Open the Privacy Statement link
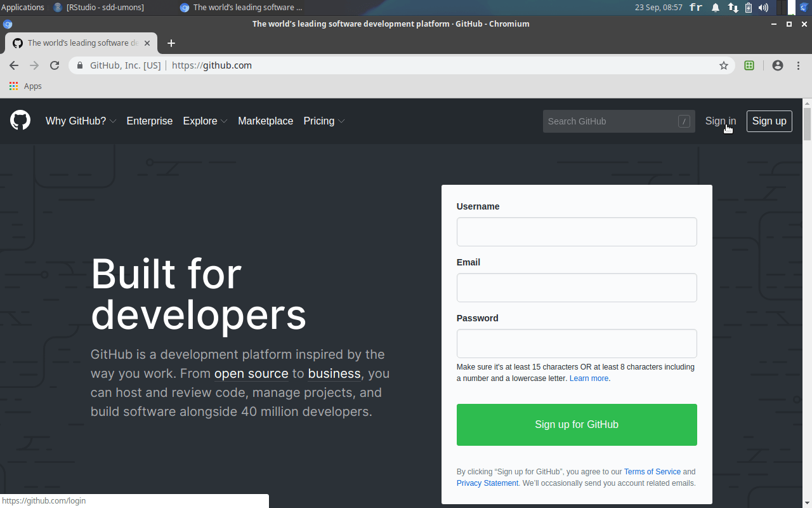The width and height of the screenshot is (812, 508). (x=487, y=483)
